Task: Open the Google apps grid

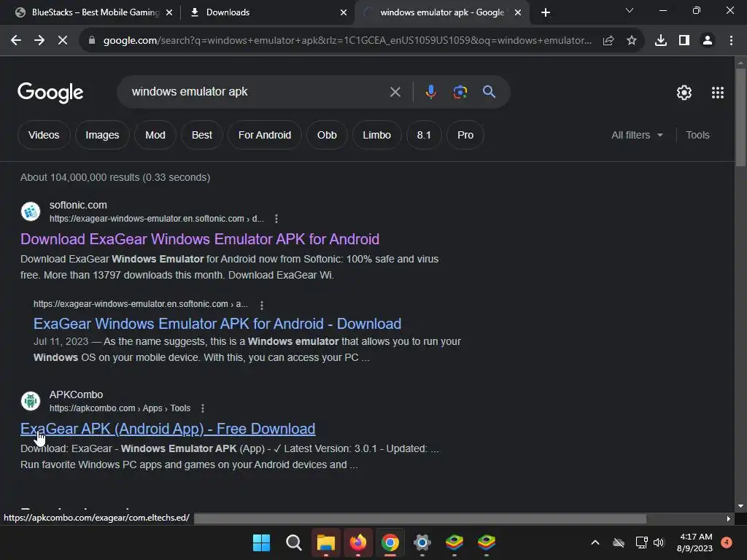Action: (718, 93)
